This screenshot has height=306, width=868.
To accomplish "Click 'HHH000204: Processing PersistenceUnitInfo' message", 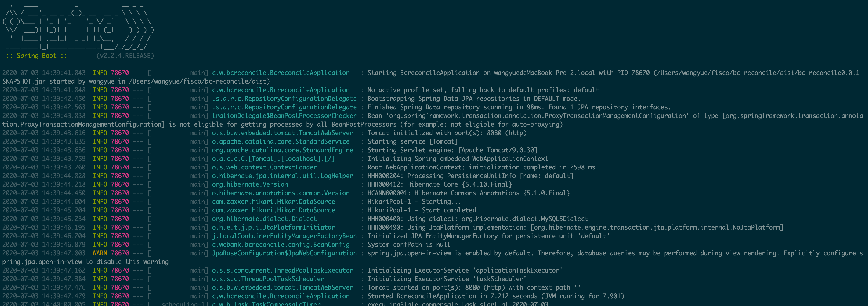I will [x=470, y=176].
